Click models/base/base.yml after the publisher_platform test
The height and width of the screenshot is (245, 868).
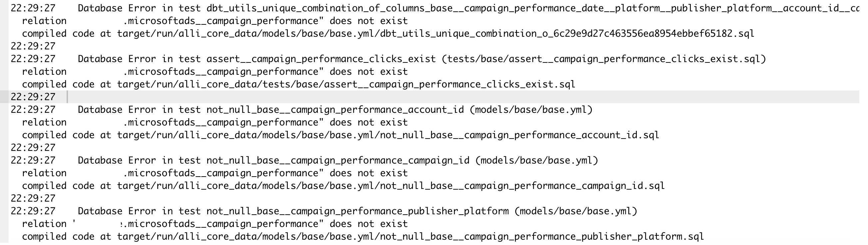click(576, 211)
